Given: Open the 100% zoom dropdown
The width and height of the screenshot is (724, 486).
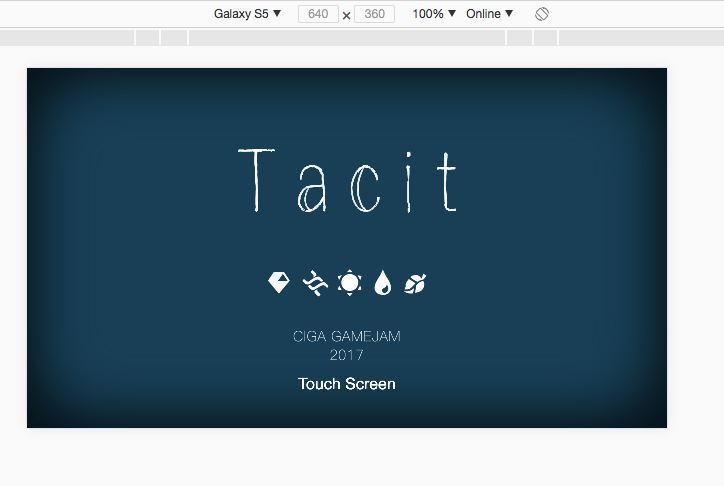Looking at the screenshot, I should (x=434, y=14).
